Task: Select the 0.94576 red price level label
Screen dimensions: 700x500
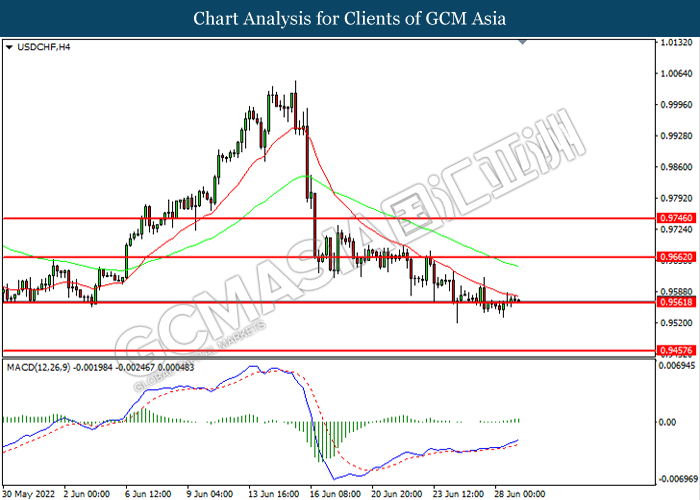Action: [676, 350]
